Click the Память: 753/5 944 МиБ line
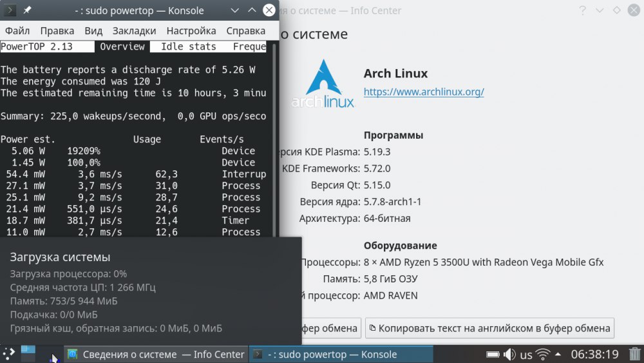 pos(64,301)
